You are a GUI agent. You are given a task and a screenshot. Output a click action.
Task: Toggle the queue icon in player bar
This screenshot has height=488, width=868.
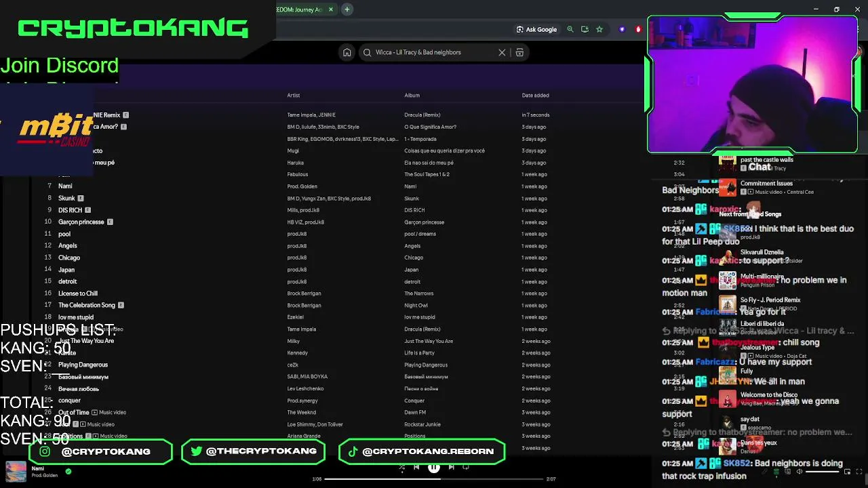tap(776, 472)
